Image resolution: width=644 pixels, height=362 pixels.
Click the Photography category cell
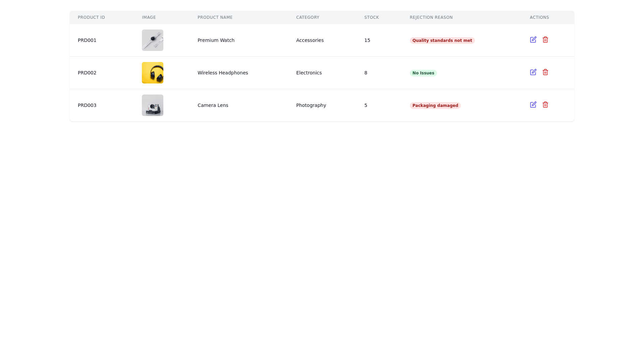311,105
